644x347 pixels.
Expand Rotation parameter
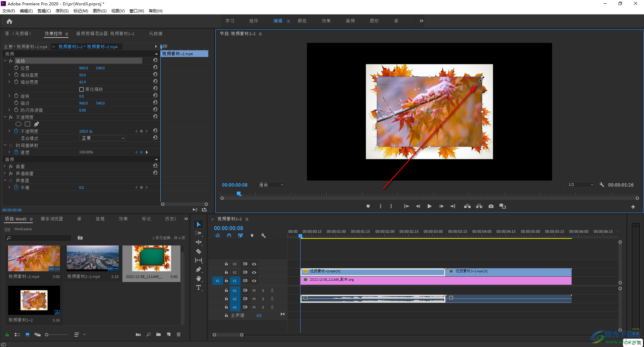point(9,96)
